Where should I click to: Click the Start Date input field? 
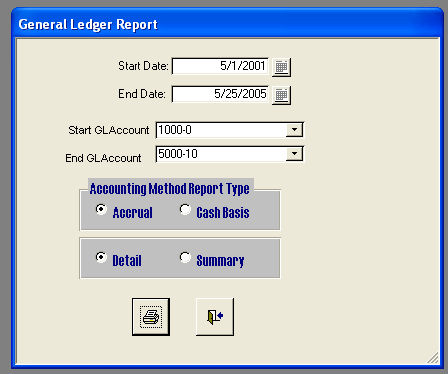pos(220,66)
